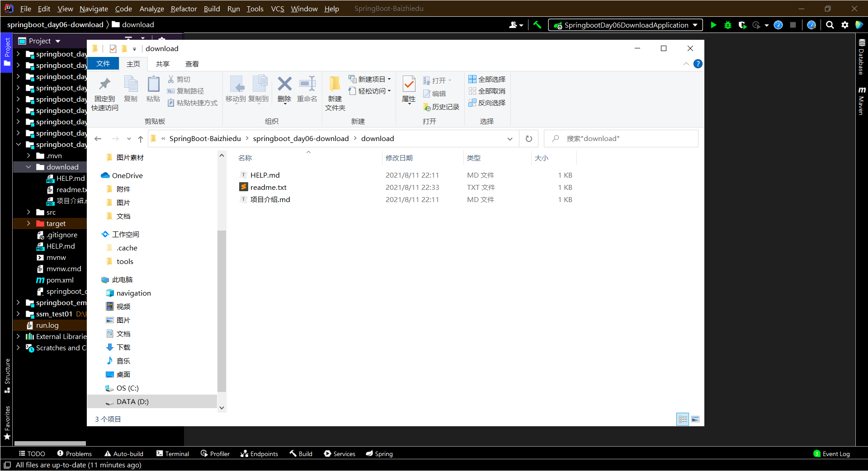Open Explorer address bar history dropdown
Screen dimensions: 868x471
(510, 139)
